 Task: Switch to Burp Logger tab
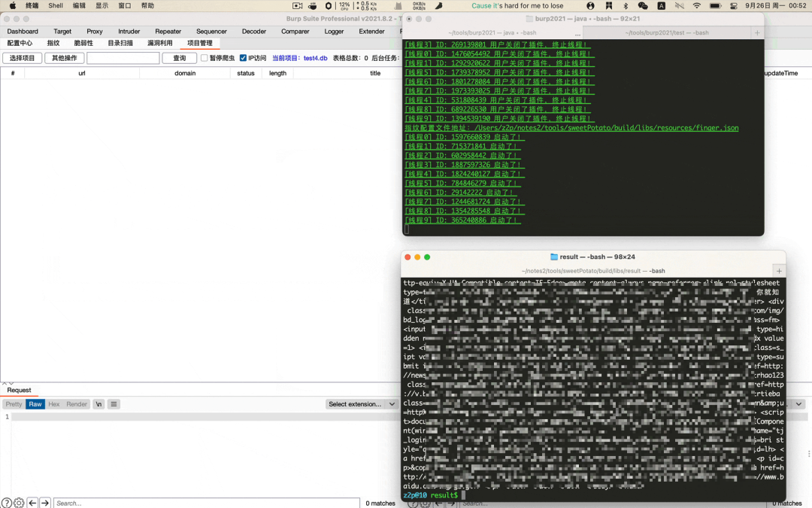[334, 31]
